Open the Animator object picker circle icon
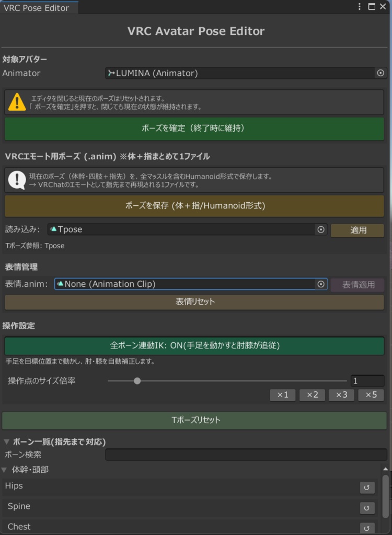 381,73
